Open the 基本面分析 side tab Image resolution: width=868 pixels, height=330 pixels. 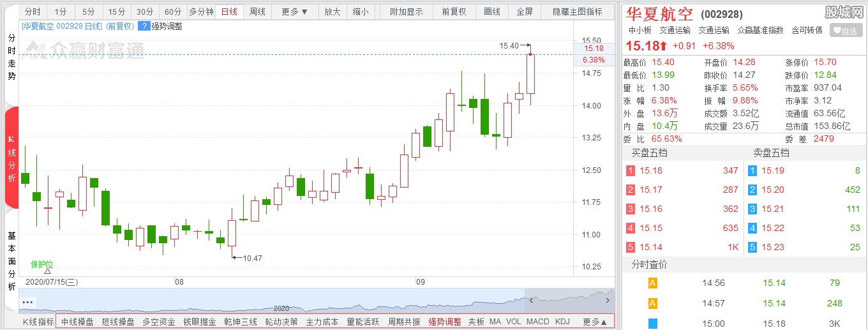(x=11, y=260)
